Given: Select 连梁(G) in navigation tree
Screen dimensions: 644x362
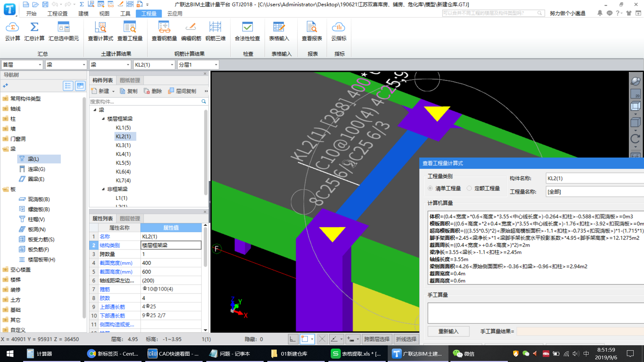Looking at the screenshot, I should click(36, 169).
